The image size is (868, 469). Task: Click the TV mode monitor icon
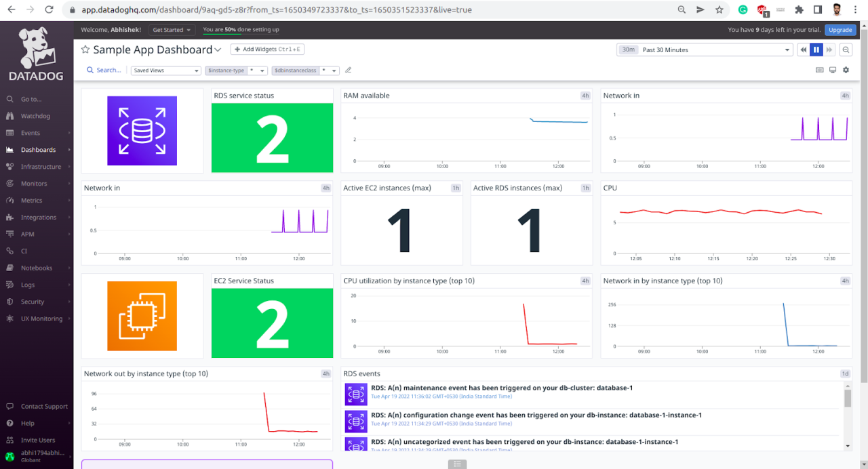coord(833,70)
